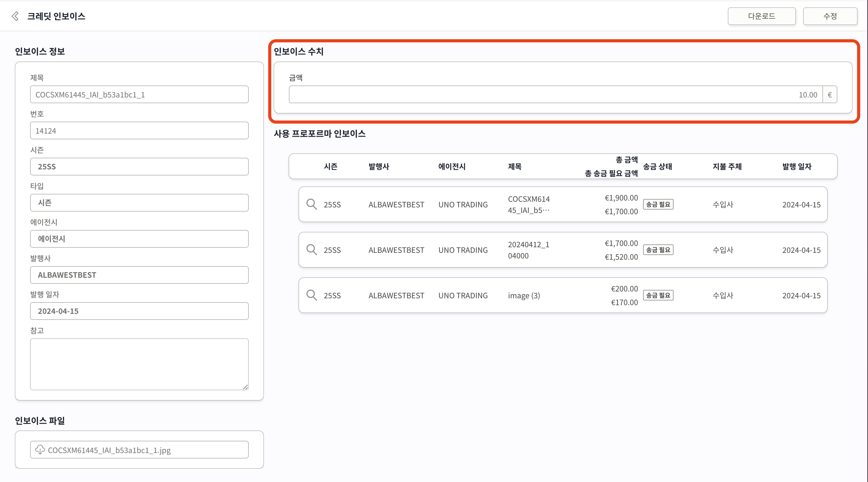This screenshot has height=482, width=868.
Task: Click magnifier icon on image (3) row
Action: click(x=311, y=295)
